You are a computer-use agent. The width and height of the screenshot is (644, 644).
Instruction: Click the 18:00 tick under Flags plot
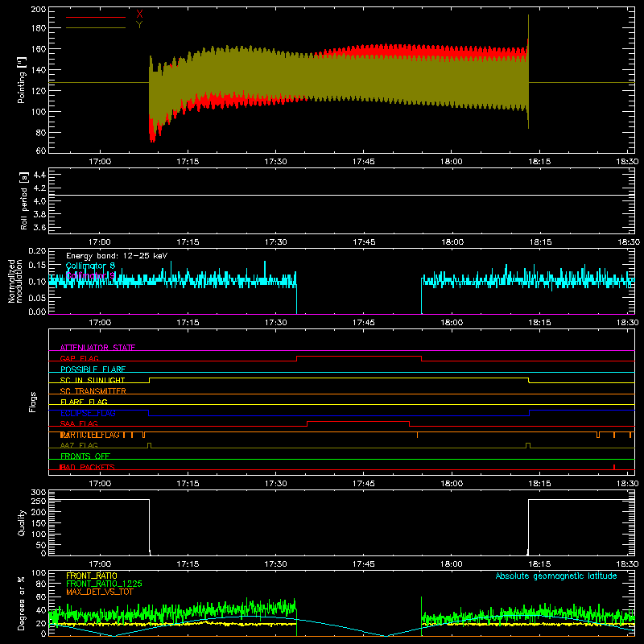click(x=452, y=484)
